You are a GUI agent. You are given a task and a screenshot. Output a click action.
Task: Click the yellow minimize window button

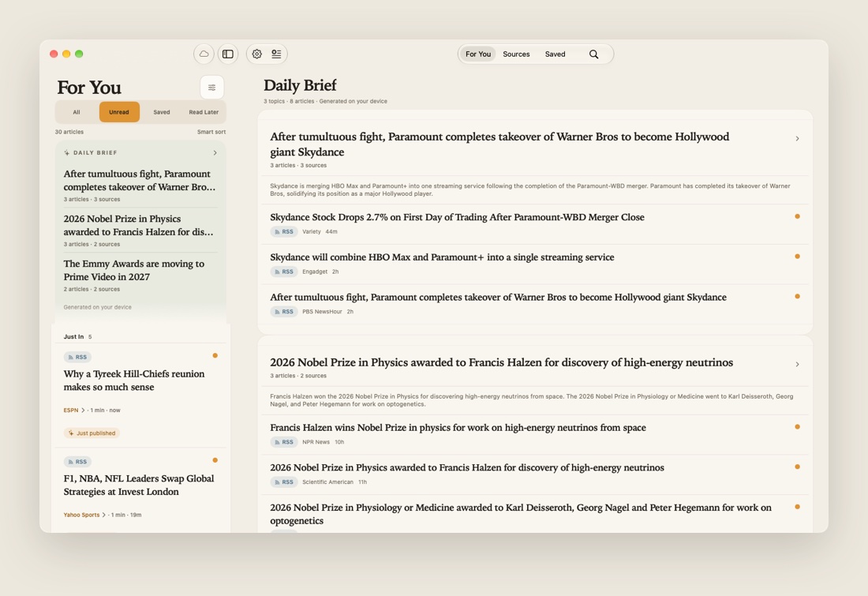tap(66, 54)
